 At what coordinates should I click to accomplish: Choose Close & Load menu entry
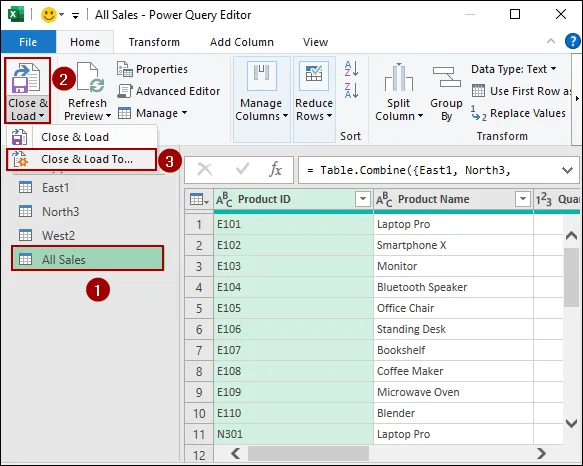(82, 137)
